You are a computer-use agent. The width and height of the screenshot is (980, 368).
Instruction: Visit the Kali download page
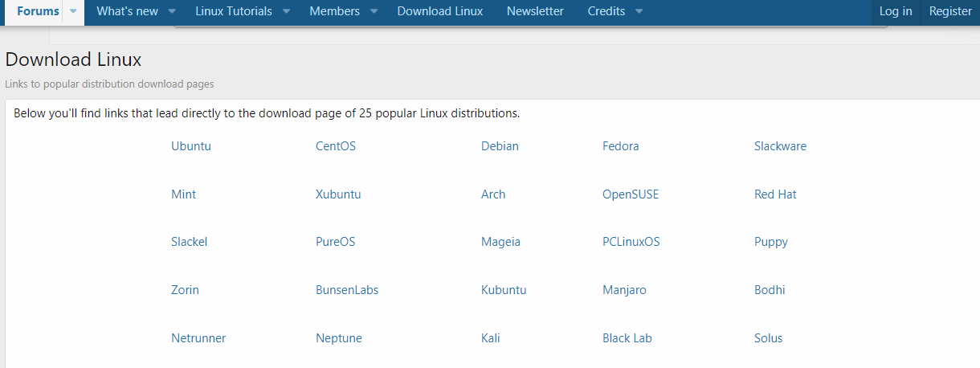490,338
